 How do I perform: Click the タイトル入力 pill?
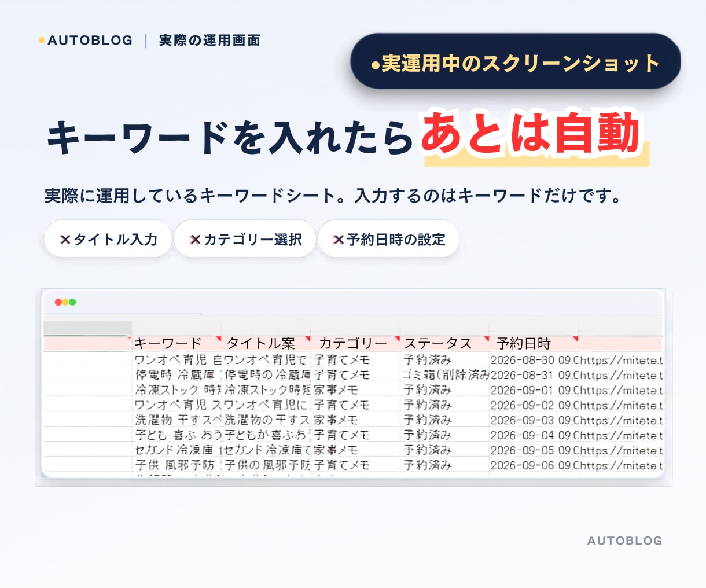pos(108,239)
